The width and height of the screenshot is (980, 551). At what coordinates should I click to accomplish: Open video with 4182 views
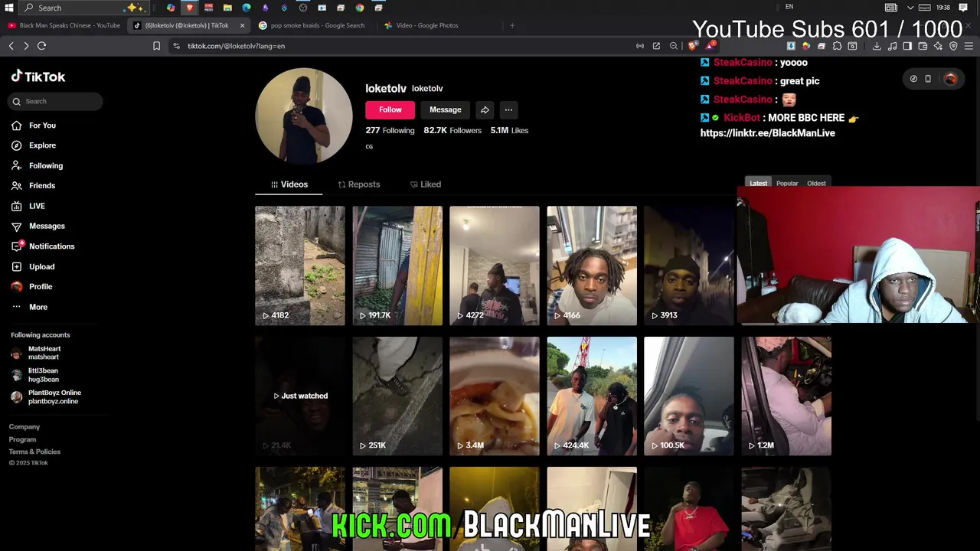click(300, 266)
